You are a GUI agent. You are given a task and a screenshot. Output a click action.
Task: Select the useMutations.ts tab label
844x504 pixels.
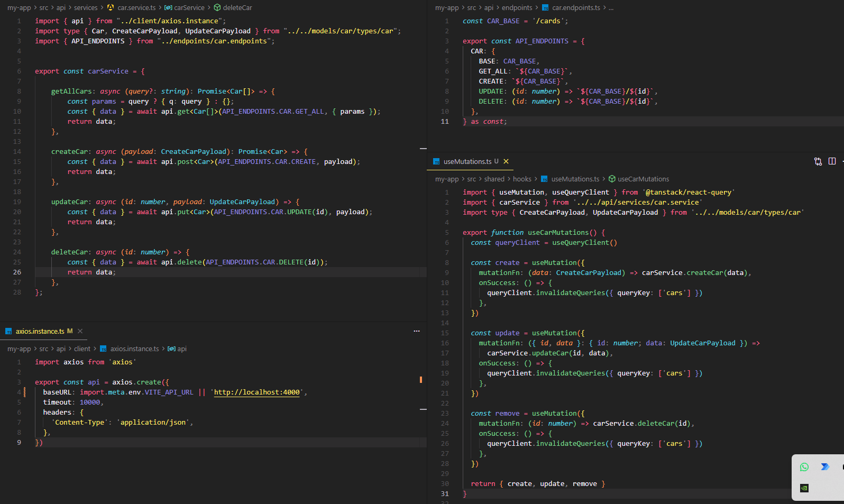pyautogui.click(x=467, y=161)
